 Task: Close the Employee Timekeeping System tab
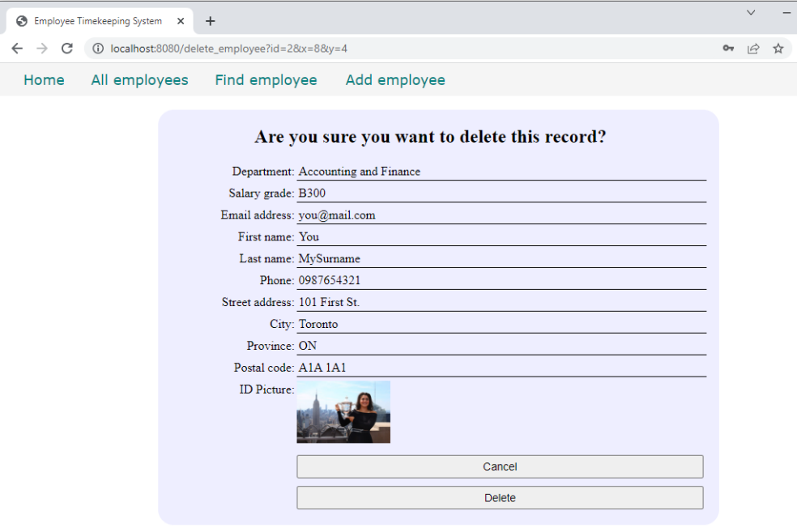tap(180, 21)
